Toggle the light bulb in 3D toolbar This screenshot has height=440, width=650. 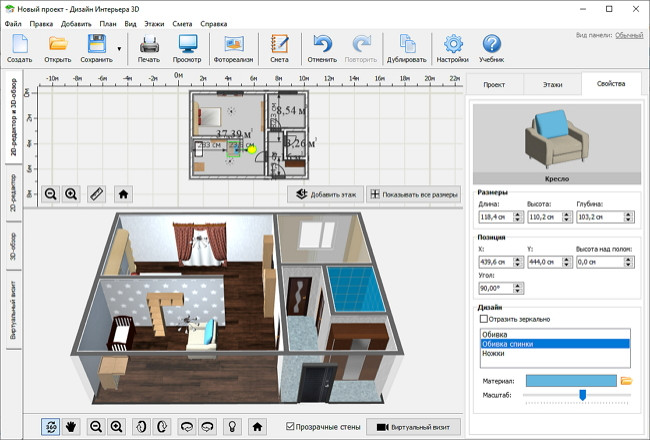click(x=231, y=426)
